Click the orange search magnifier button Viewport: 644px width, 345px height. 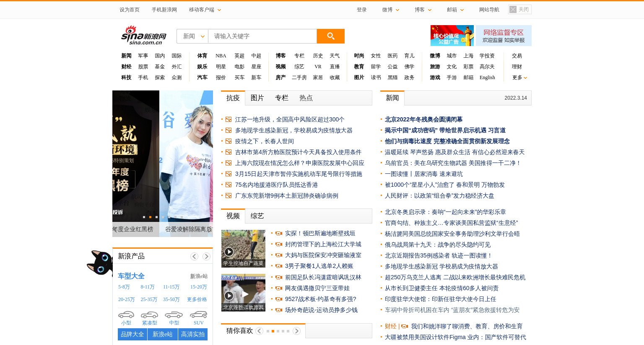point(330,36)
